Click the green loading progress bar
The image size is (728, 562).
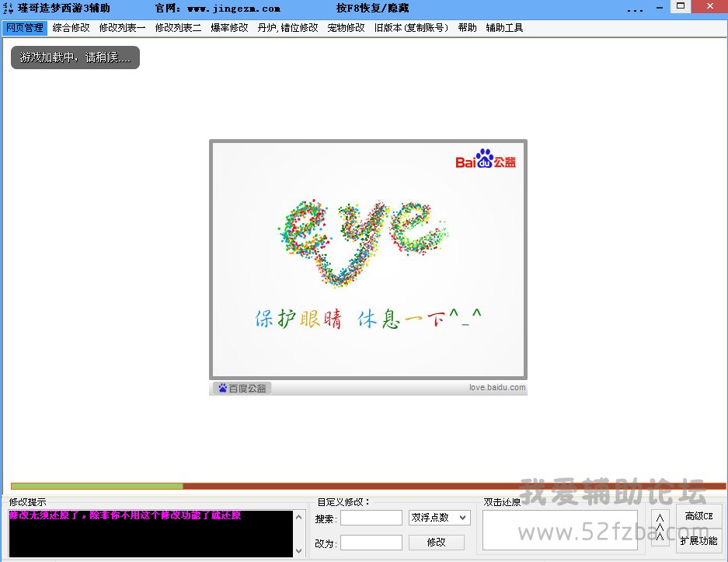point(96,486)
